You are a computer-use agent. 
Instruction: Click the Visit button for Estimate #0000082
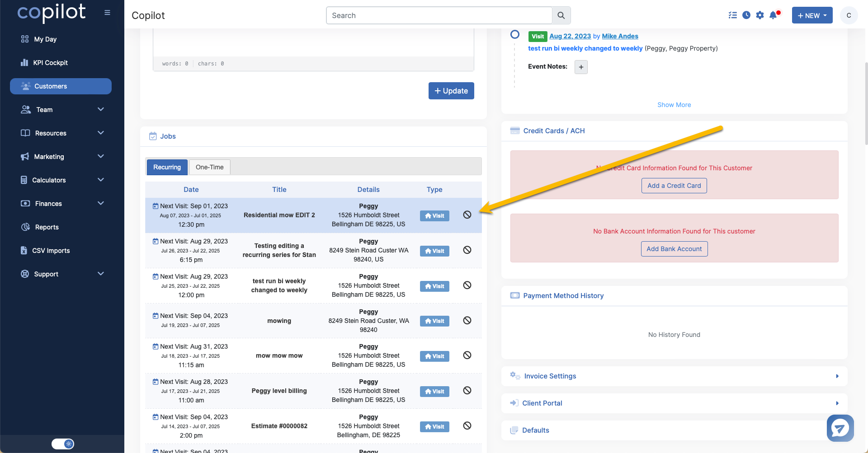434,427
